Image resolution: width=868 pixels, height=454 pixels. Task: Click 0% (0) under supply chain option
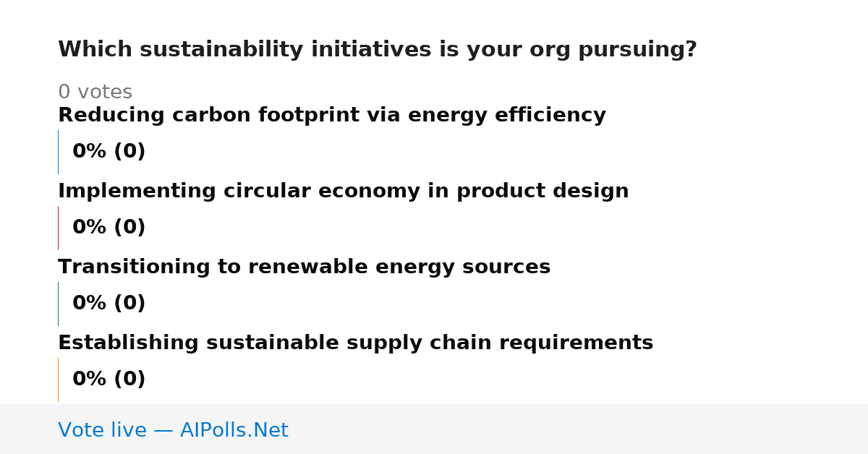click(109, 380)
